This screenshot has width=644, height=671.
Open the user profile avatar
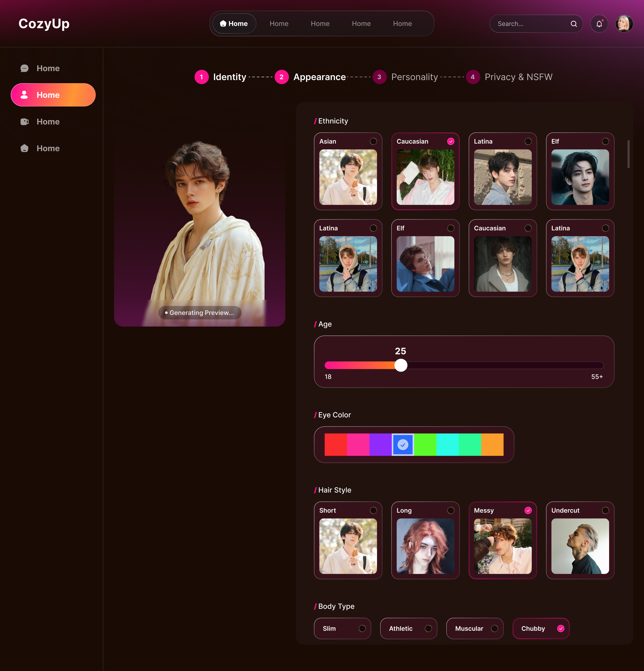[624, 24]
